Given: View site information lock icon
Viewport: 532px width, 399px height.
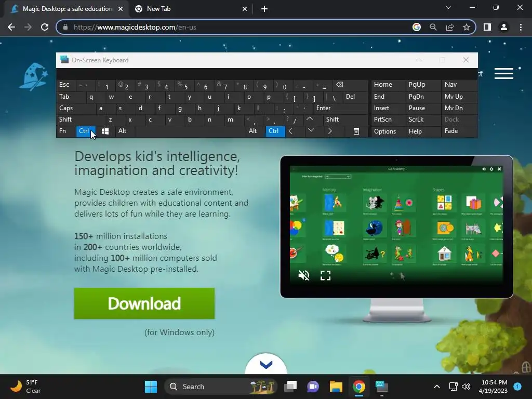Looking at the screenshot, I should (x=65, y=27).
